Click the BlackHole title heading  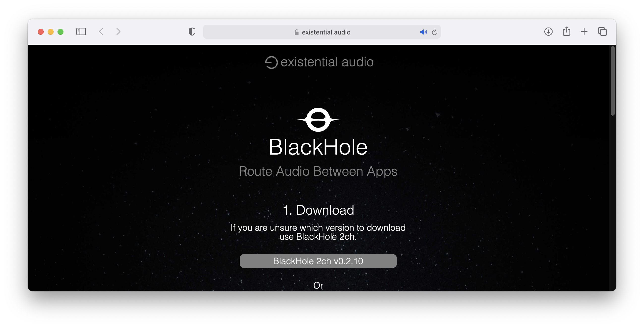tap(318, 147)
